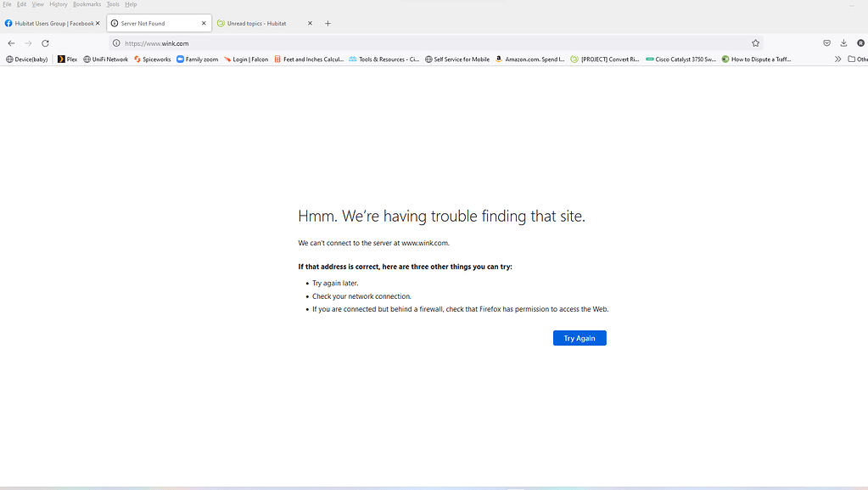The image size is (868, 490).
Task: Open the View menu
Action: tap(37, 4)
